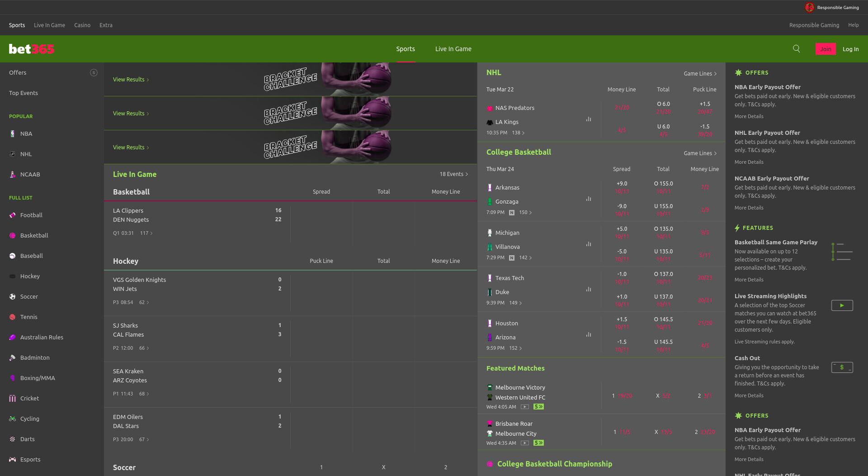The height and width of the screenshot is (476, 868).
Task: Open the Responsible Gaming badge icon
Action: click(809, 7)
